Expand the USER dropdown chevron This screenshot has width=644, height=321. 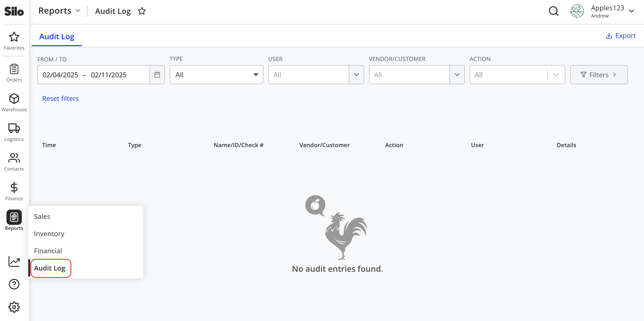(x=356, y=75)
